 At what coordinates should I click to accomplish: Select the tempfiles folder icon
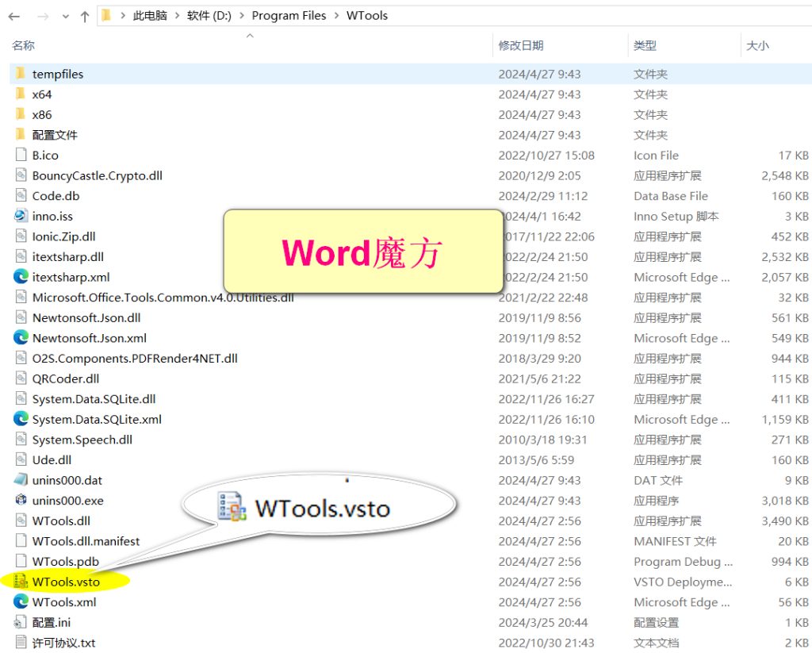tap(22, 74)
